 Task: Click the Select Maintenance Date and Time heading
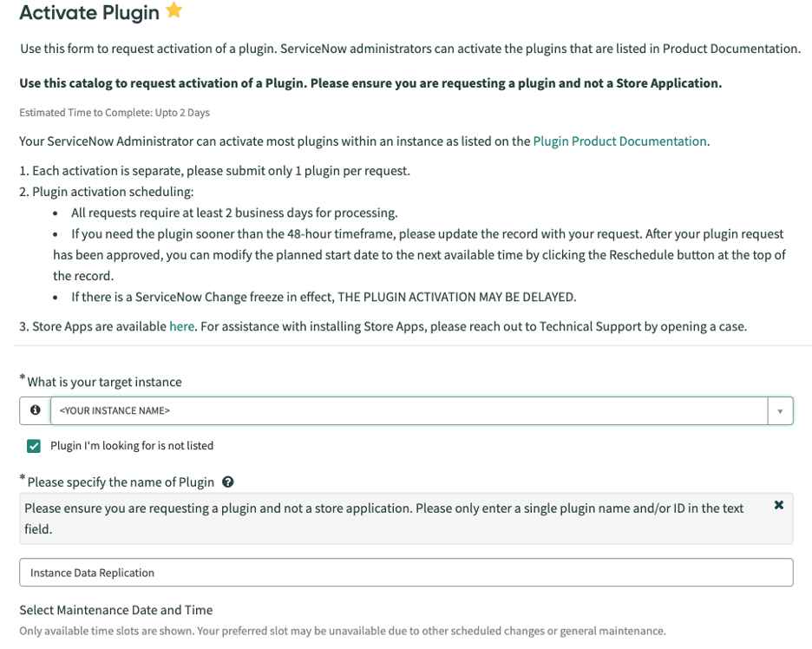116,610
